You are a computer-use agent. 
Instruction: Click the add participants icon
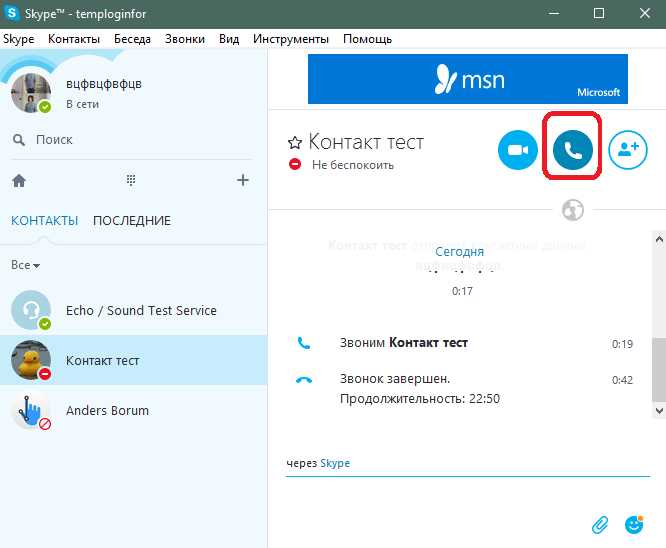(628, 150)
